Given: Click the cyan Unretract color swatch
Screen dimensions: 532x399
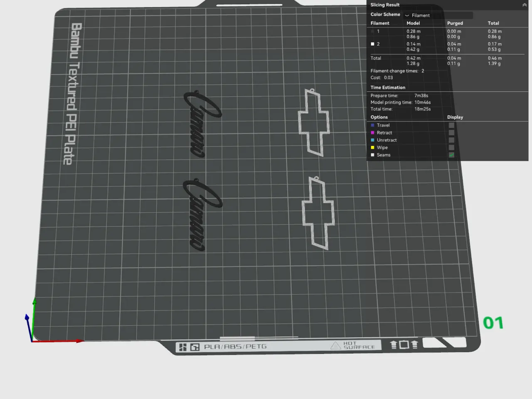Looking at the screenshot, I should [372, 140].
